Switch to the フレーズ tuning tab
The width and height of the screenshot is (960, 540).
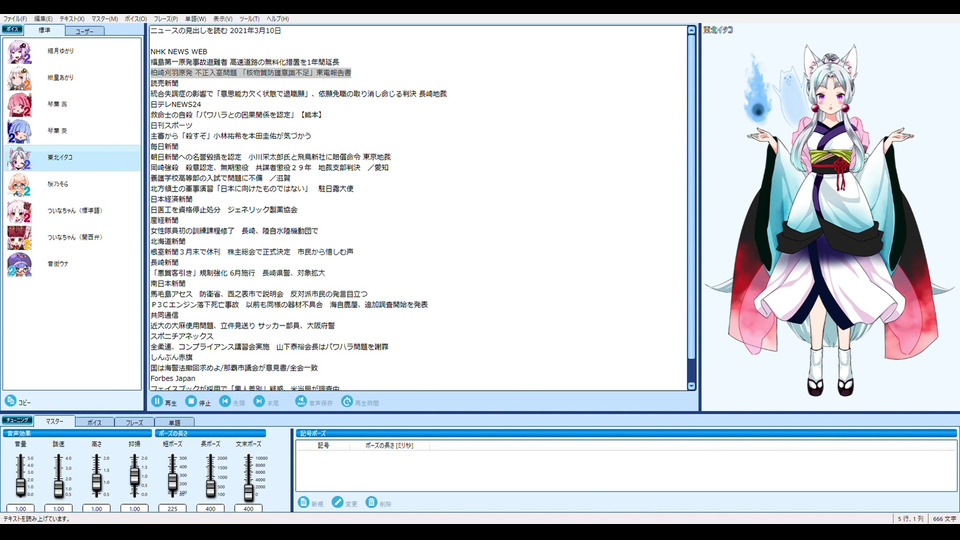pos(135,422)
